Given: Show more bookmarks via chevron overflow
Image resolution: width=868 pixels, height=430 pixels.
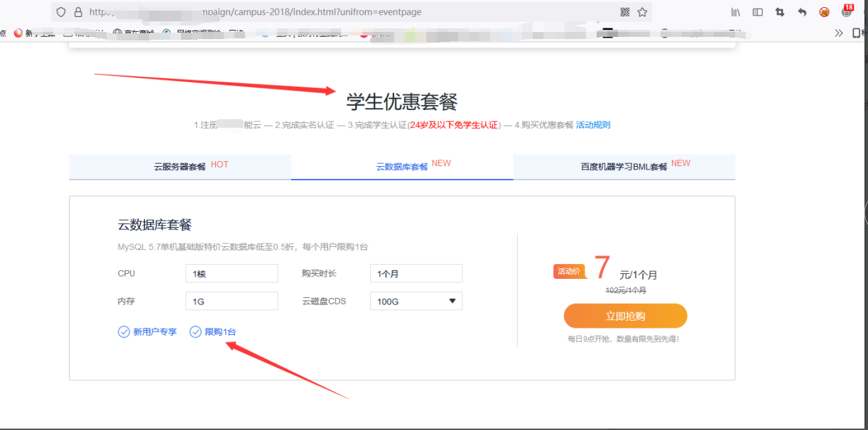Looking at the screenshot, I should coord(839,33).
